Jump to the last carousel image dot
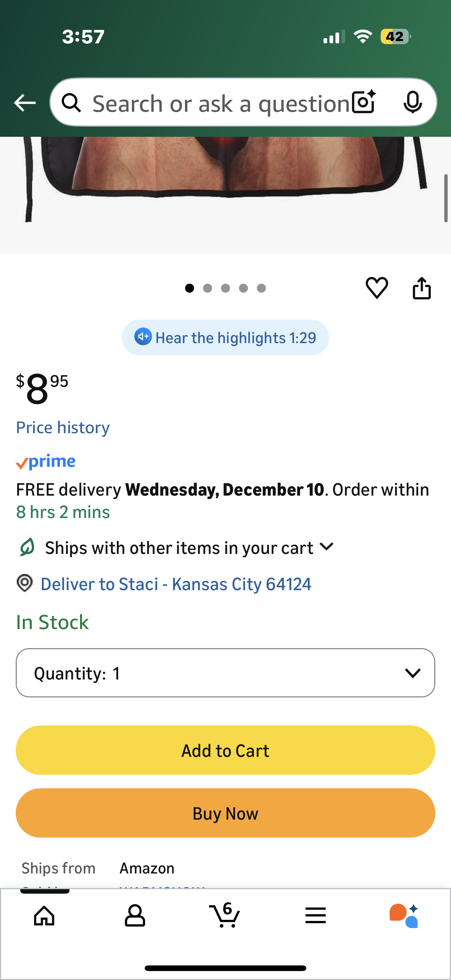The height and width of the screenshot is (980, 451). 261,289
